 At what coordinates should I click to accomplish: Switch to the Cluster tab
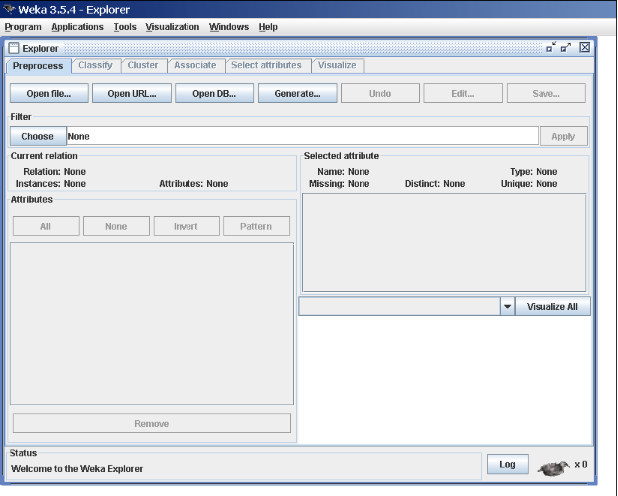pyautogui.click(x=143, y=65)
